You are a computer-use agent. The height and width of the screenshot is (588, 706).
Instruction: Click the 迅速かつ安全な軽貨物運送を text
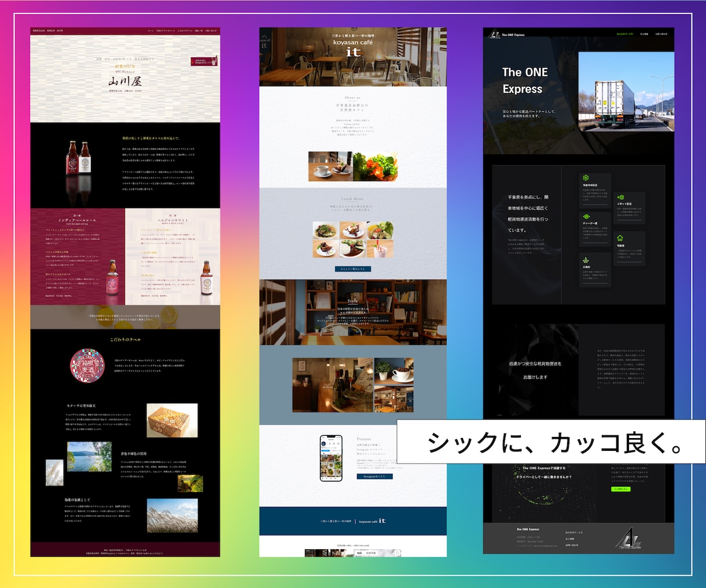click(535, 363)
